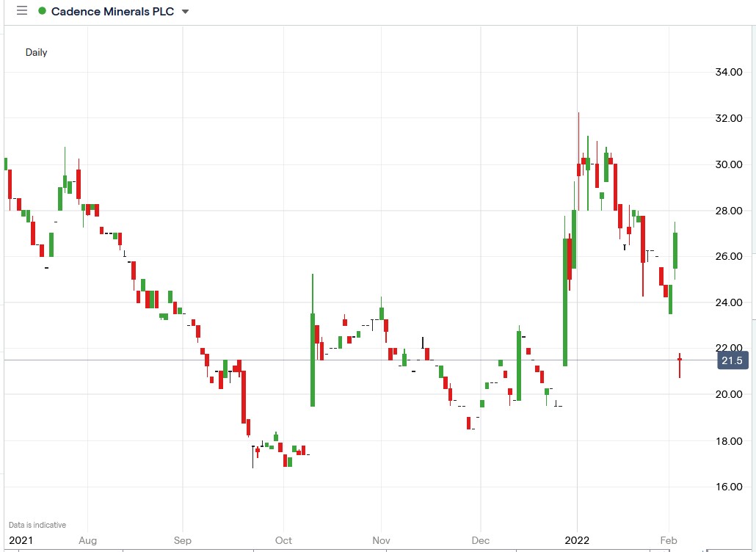Click the Data is indicative notice
The width and height of the screenshot is (756, 552).
[37, 525]
